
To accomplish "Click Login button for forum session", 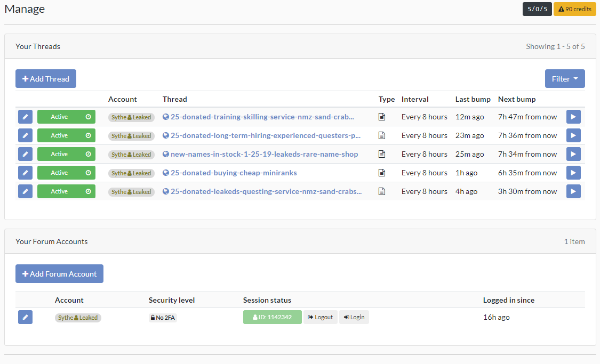I will [354, 317].
